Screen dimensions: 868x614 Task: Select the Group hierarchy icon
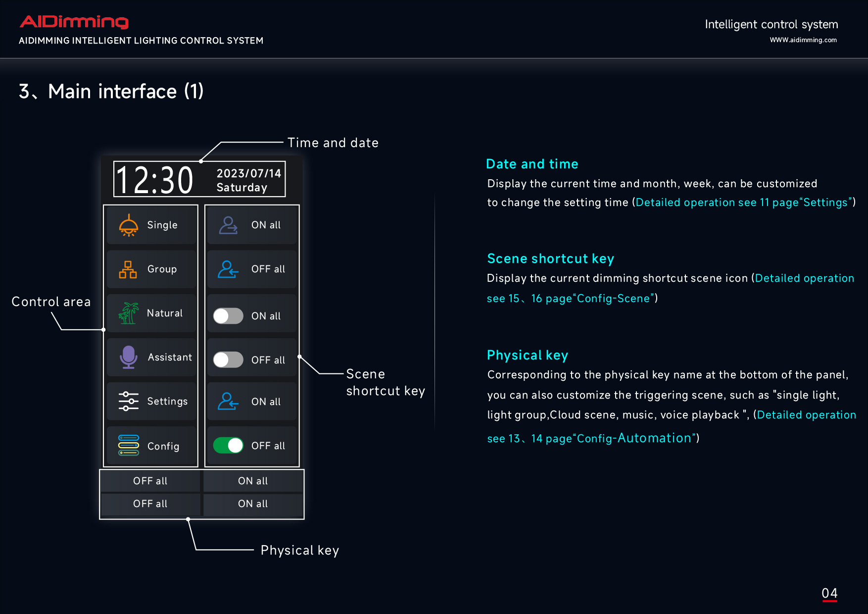click(x=128, y=269)
